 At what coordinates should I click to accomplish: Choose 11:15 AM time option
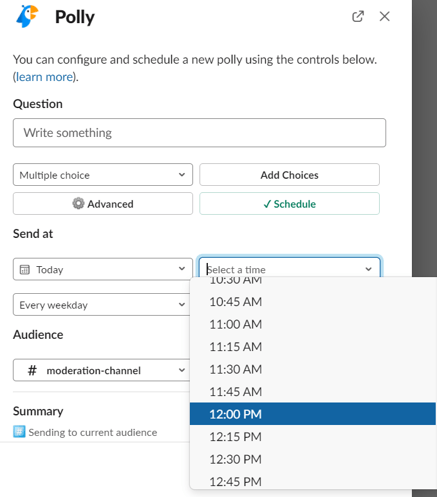click(313, 347)
